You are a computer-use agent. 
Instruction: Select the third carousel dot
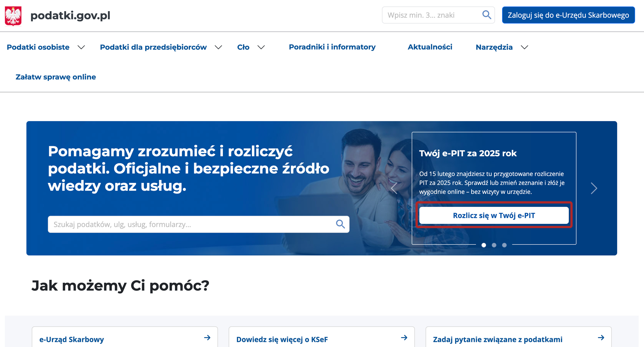tap(504, 245)
